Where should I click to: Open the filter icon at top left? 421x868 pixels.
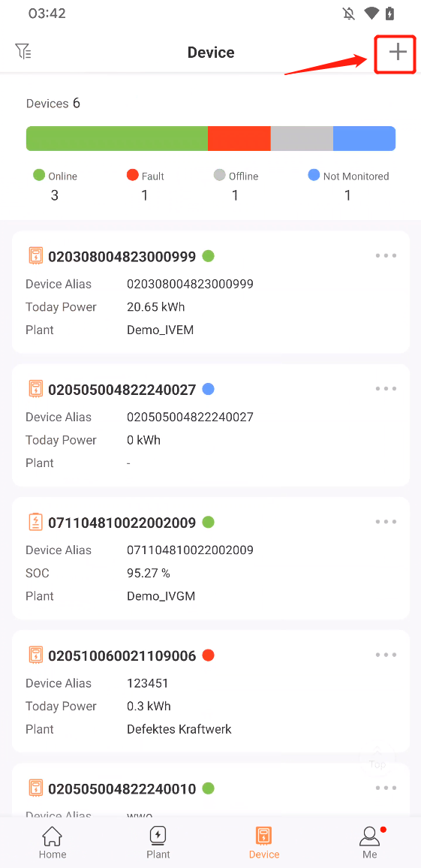tap(23, 52)
